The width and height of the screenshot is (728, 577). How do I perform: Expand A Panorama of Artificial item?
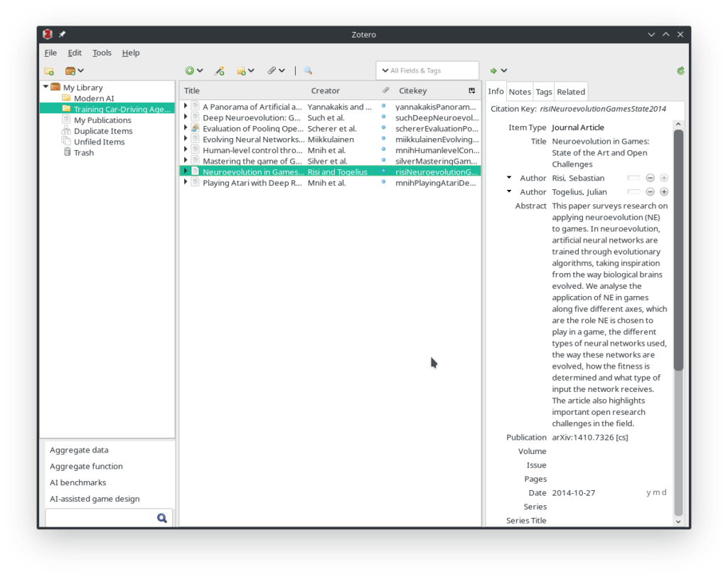(186, 106)
